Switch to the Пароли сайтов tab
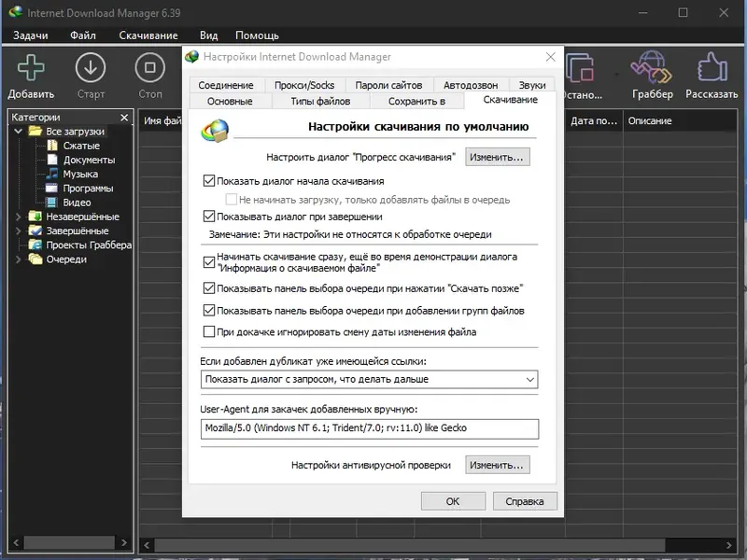This screenshot has height=560, width=747. click(x=388, y=85)
